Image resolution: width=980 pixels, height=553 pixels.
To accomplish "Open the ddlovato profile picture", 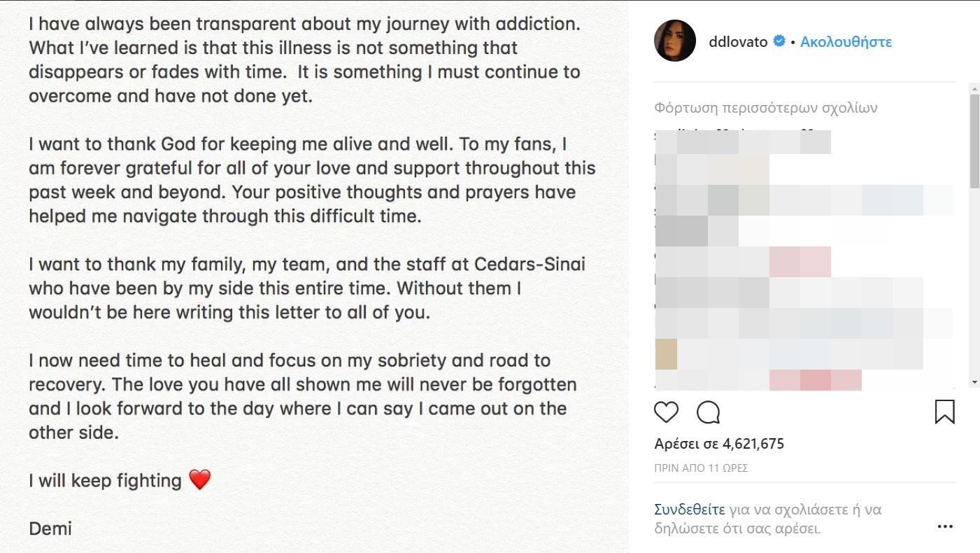I will [675, 41].
